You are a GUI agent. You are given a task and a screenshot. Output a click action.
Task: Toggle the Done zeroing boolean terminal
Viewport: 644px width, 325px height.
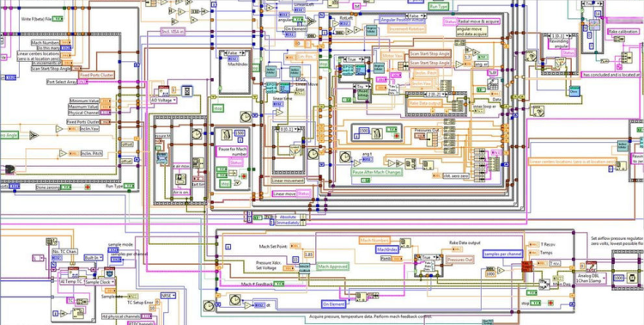click(66, 187)
